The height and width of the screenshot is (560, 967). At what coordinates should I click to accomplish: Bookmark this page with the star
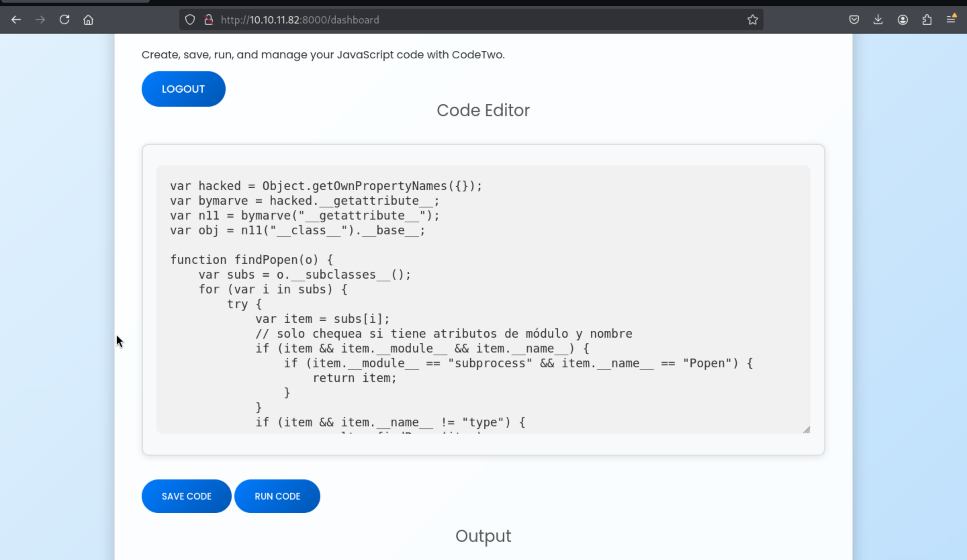752,19
